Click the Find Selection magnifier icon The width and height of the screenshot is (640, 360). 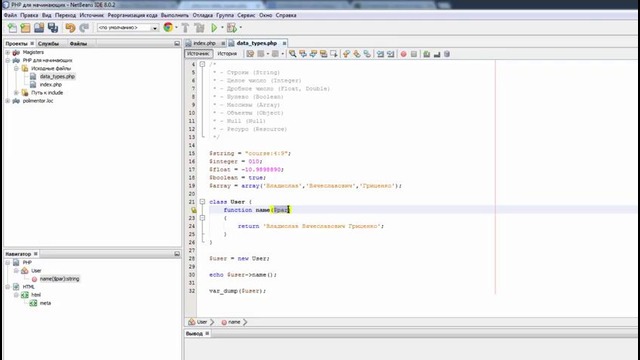pyautogui.click(x=293, y=54)
